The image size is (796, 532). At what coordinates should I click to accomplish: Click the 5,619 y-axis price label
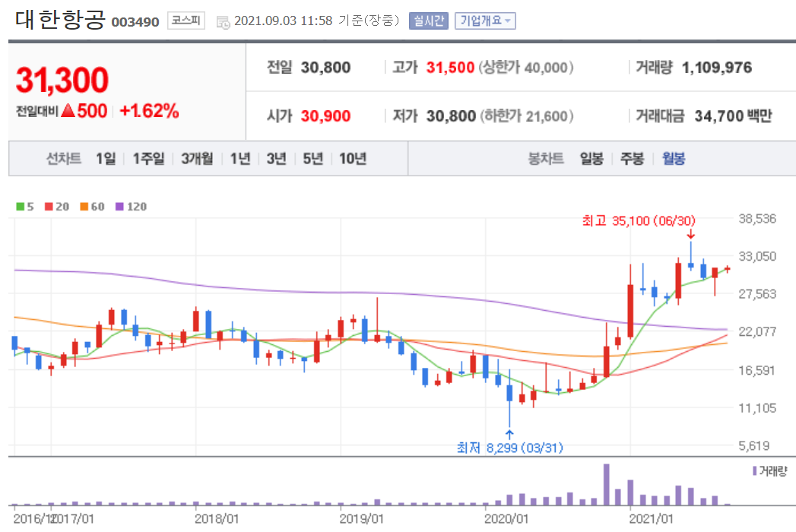click(754, 445)
